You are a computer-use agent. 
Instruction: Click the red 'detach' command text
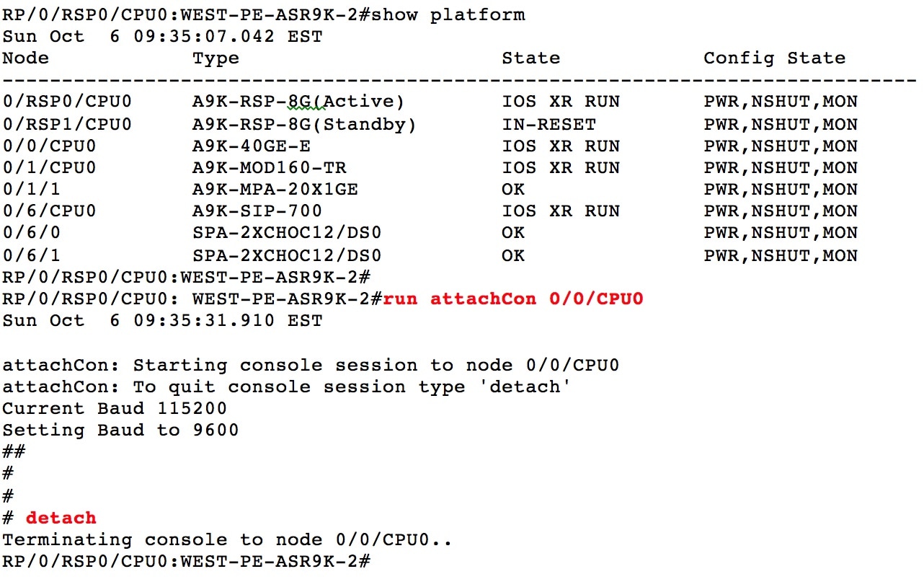click(x=61, y=518)
